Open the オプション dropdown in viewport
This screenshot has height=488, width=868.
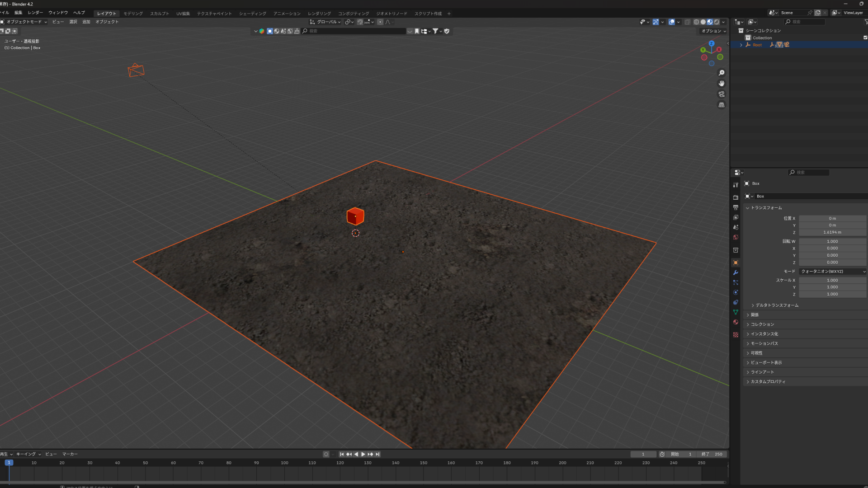(x=713, y=31)
